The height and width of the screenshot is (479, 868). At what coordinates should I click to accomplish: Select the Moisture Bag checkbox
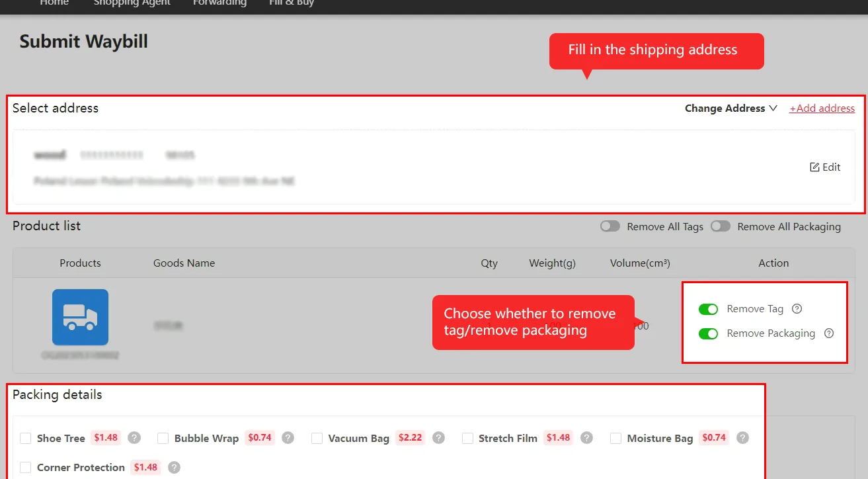coord(615,438)
